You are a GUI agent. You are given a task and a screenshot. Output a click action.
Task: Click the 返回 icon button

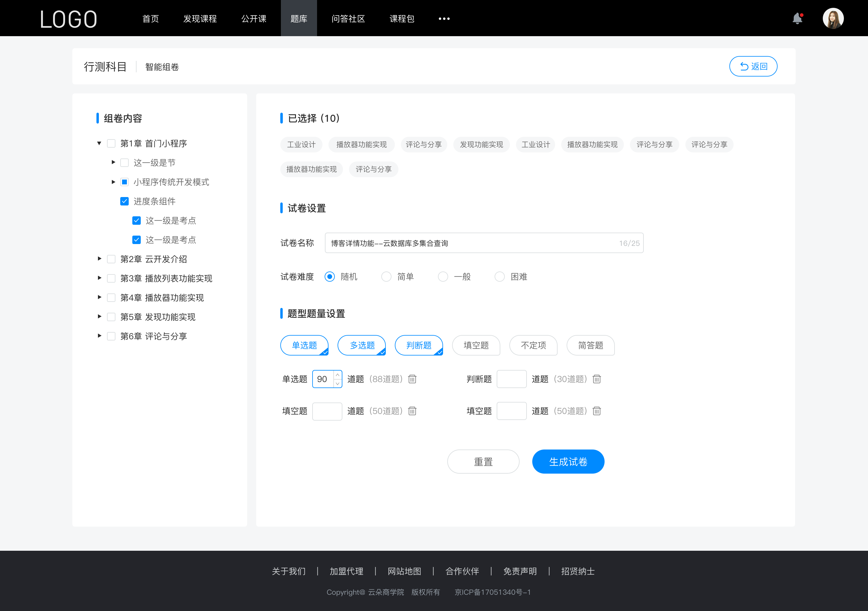point(744,65)
